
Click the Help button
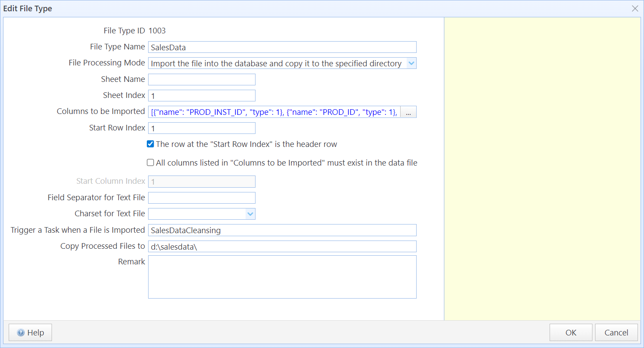pyautogui.click(x=30, y=332)
